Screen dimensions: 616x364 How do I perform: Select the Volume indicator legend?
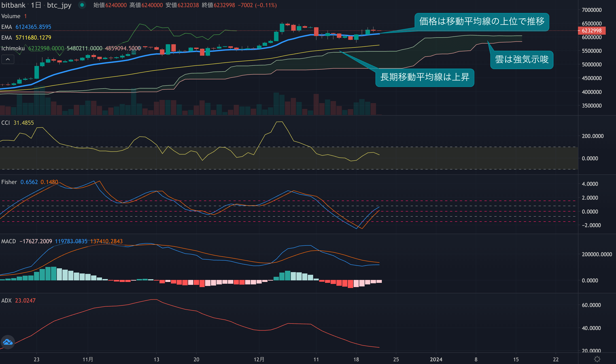11,16
